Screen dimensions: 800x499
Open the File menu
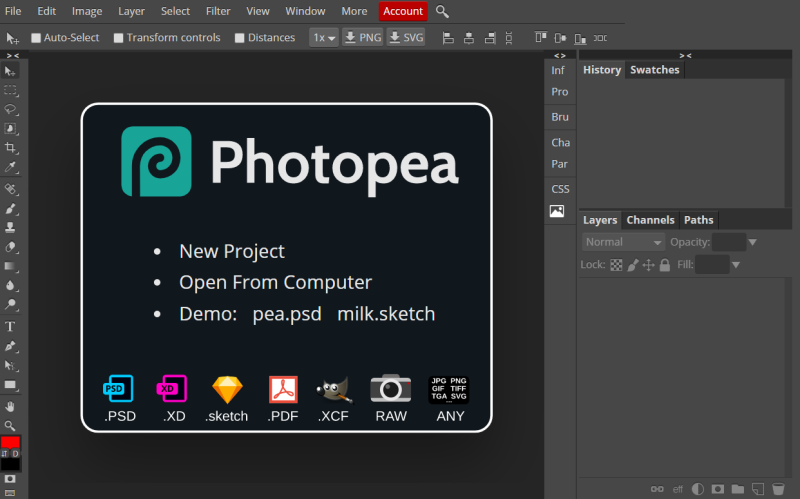[x=13, y=11]
